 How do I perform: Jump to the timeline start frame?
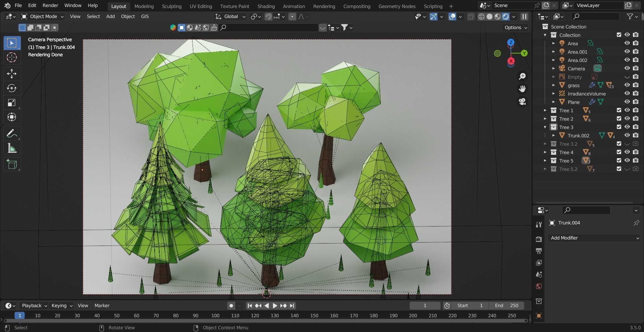[x=250, y=306]
